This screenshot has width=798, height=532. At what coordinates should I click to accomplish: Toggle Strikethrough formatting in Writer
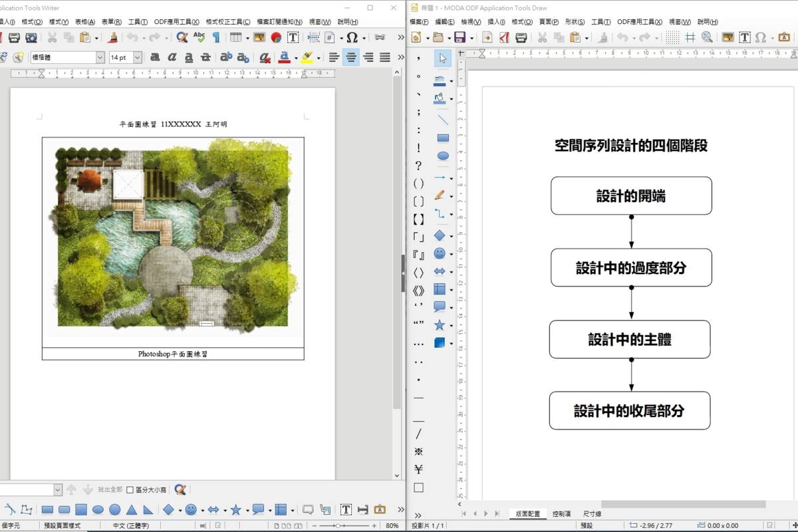(206, 58)
